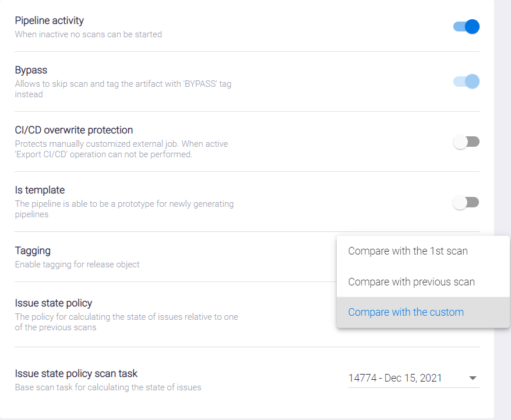
Task: Click the 'Pipeline activity' heading
Action: pyautogui.click(x=50, y=21)
